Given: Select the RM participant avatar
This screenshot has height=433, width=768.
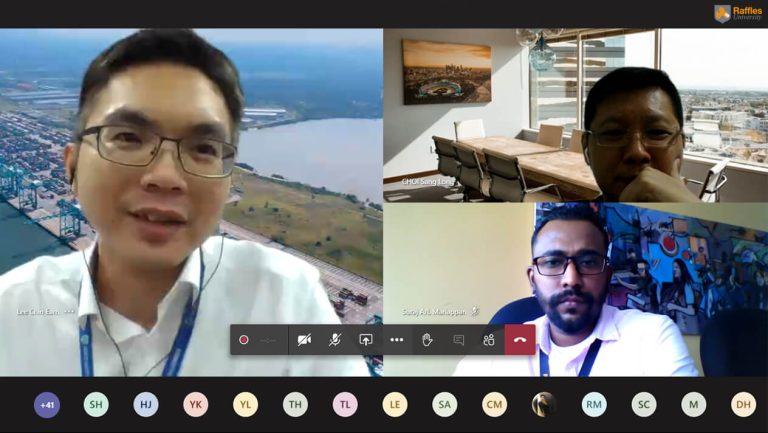Looking at the screenshot, I should (594, 404).
